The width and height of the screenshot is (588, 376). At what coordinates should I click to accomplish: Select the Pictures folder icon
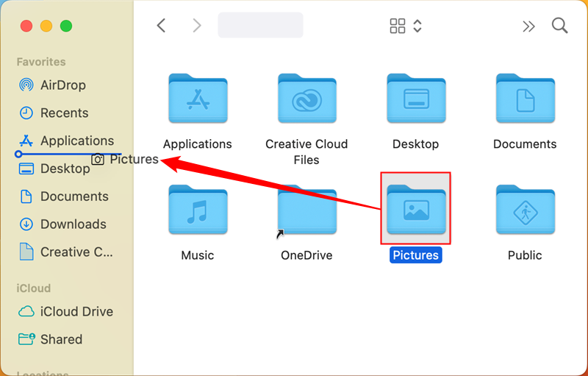[416, 209]
